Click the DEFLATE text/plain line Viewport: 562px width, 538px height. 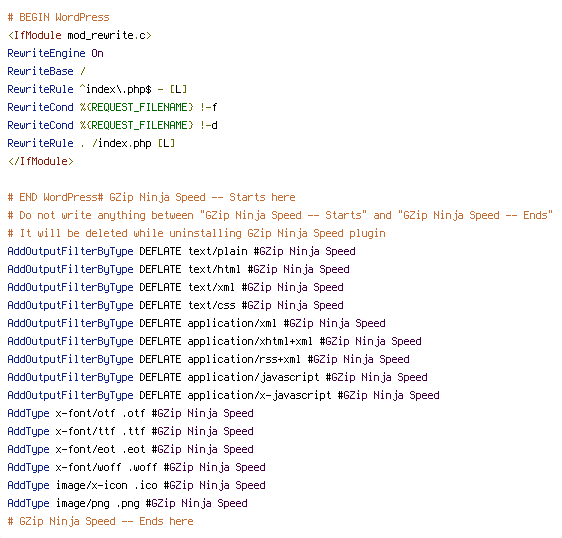(182, 251)
